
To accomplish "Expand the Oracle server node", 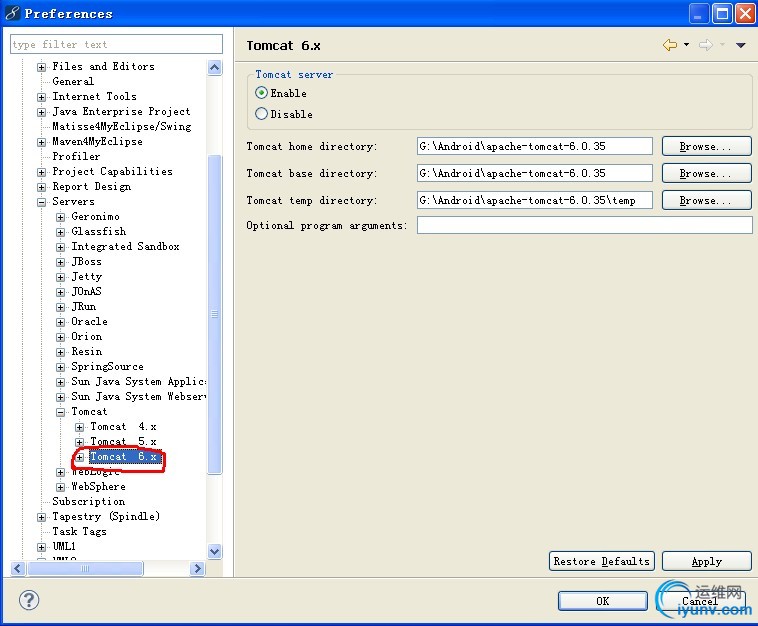I will (60, 322).
